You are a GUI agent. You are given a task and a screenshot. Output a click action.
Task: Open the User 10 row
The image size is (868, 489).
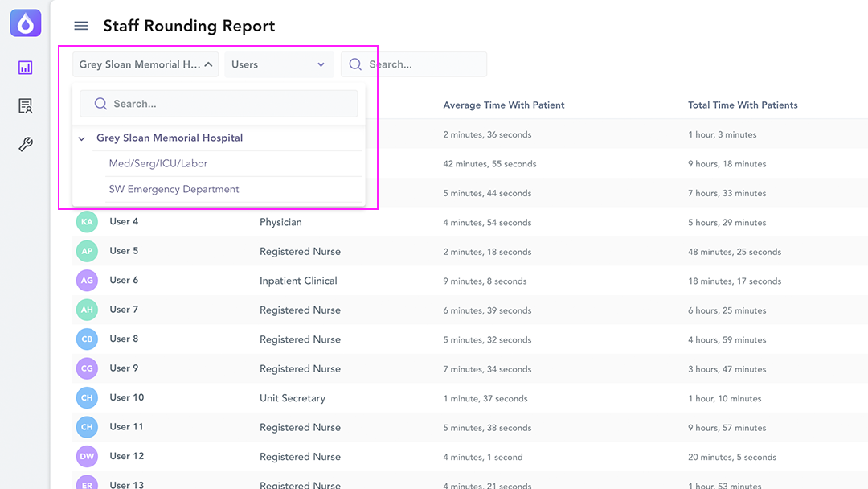pos(127,397)
